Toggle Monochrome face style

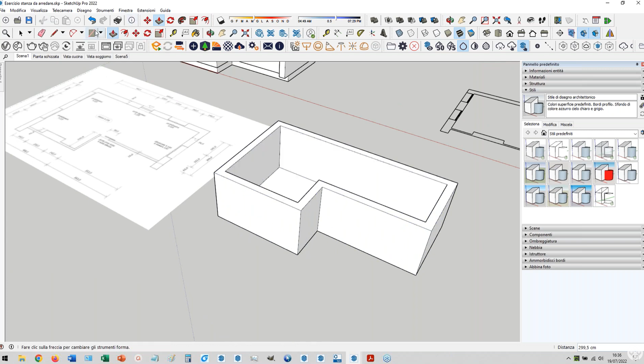point(471,33)
